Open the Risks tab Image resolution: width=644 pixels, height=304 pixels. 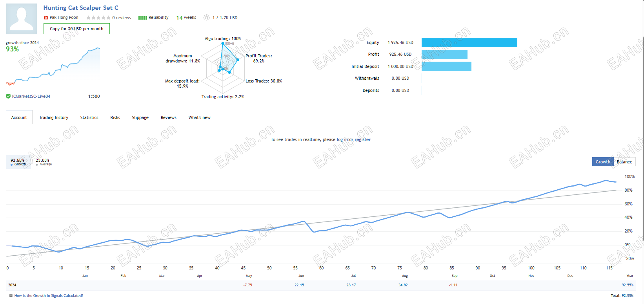tap(115, 117)
